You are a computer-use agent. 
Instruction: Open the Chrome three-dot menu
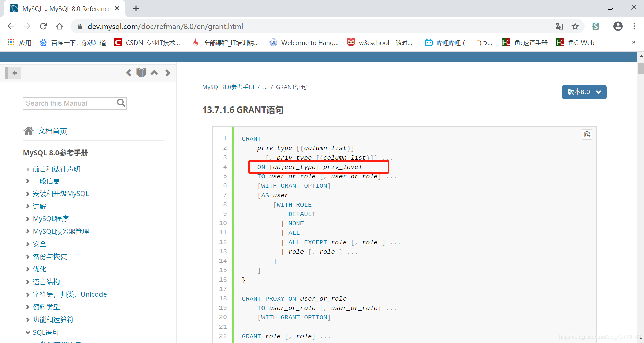(x=634, y=26)
